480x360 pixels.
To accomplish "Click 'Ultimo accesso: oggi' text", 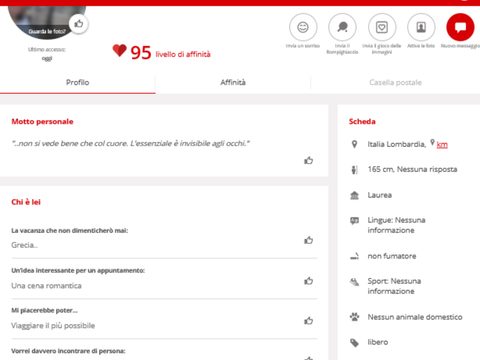I will (x=47, y=54).
